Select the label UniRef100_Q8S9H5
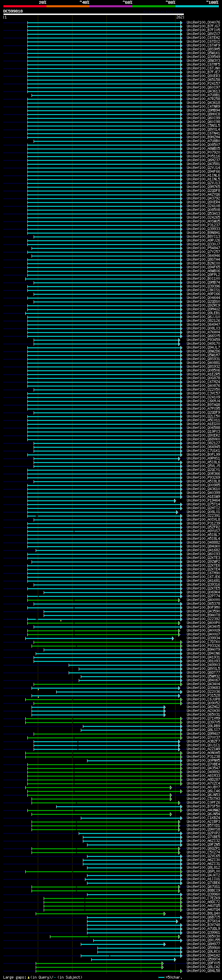This screenshot has height=980, width=222. 203,49
